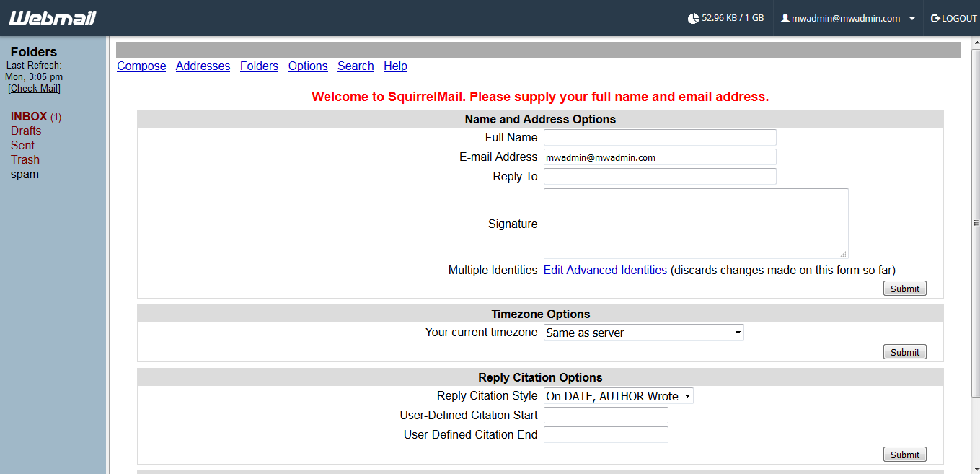Open the spam folder
Image resolution: width=980 pixels, height=474 pixels.
click(x=25, y=174)
